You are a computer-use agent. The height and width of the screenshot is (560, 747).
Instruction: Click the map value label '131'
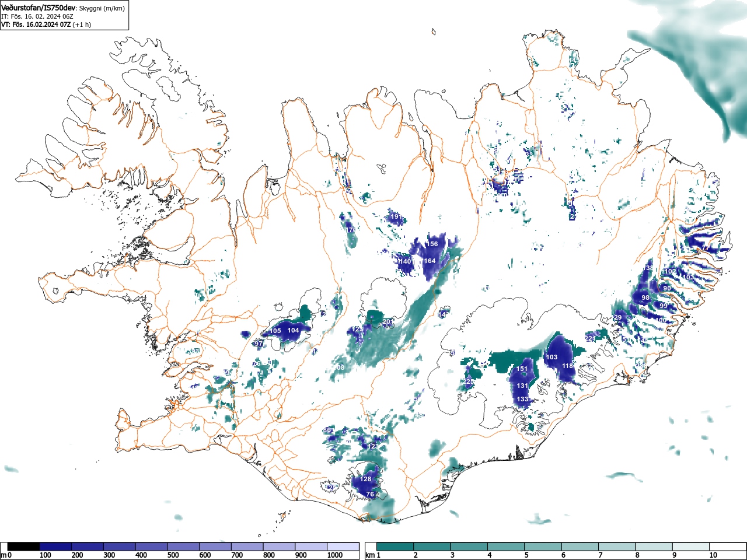tap(522, 386)
